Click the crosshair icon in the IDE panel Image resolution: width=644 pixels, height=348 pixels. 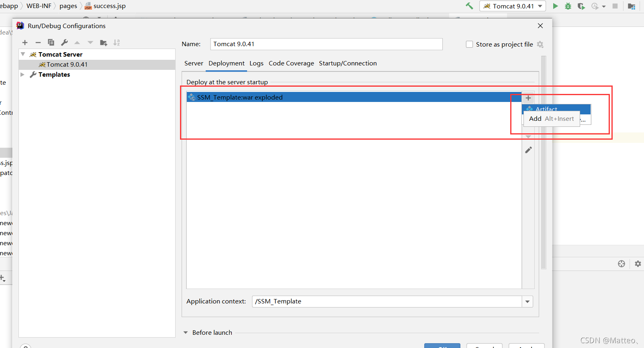pos(622,264)
